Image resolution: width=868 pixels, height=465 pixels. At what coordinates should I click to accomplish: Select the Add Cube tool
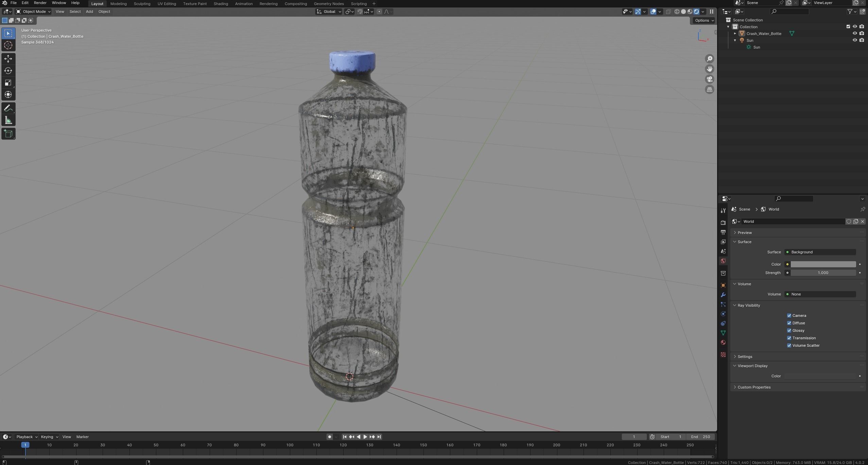click(8, 134)
